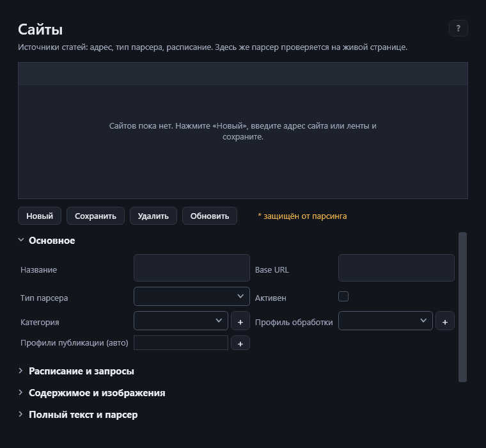This screenshot has height=448, width=486.
Task: Focus the Название input field
Action: 192,268
